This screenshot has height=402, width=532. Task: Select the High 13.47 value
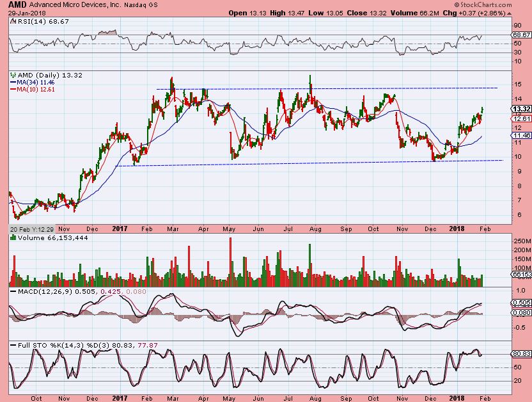pyautogui.click(x=287, y=13)
